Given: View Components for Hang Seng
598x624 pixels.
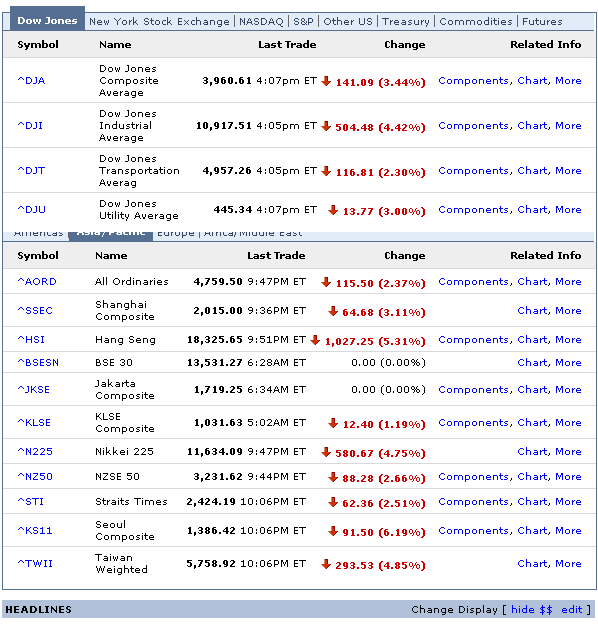Looking at the screenshot, I should 473,340.
